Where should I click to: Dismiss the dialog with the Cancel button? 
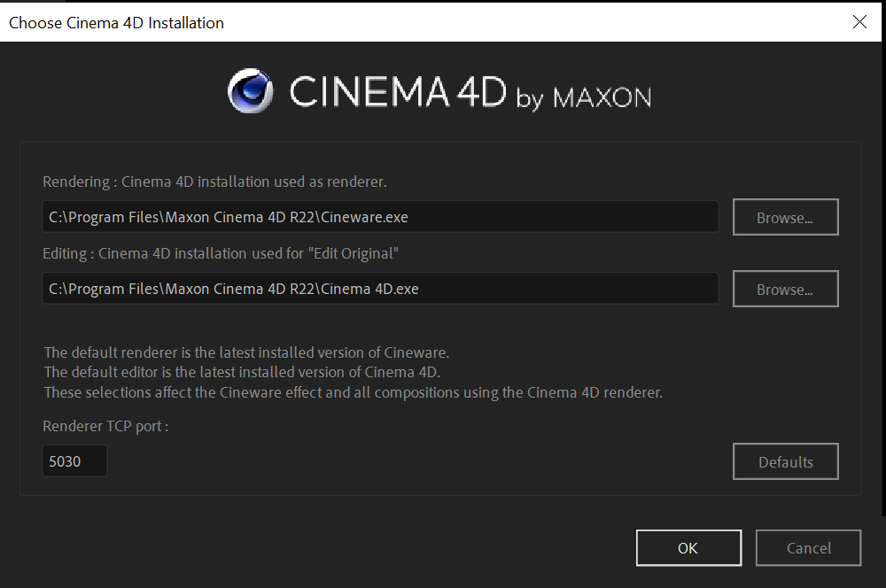[808, 548]
